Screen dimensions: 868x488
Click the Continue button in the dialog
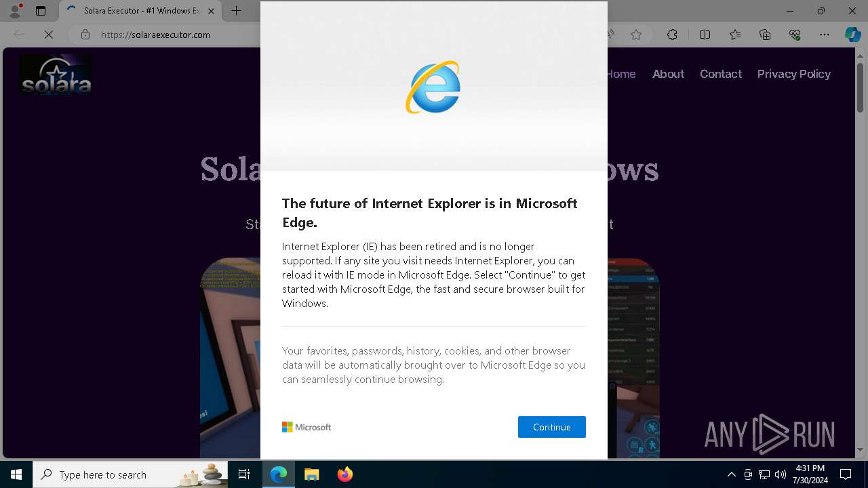(551, 427)
